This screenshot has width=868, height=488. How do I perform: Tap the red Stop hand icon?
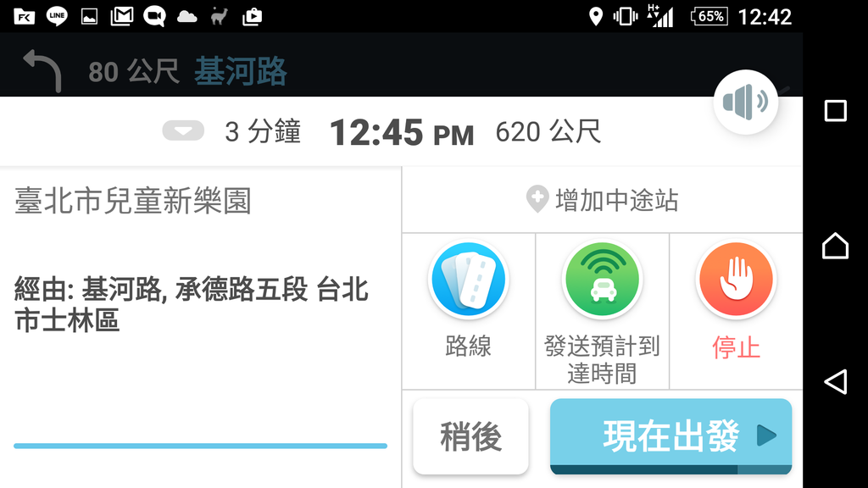pyautogui.click(x=736, y=280)
